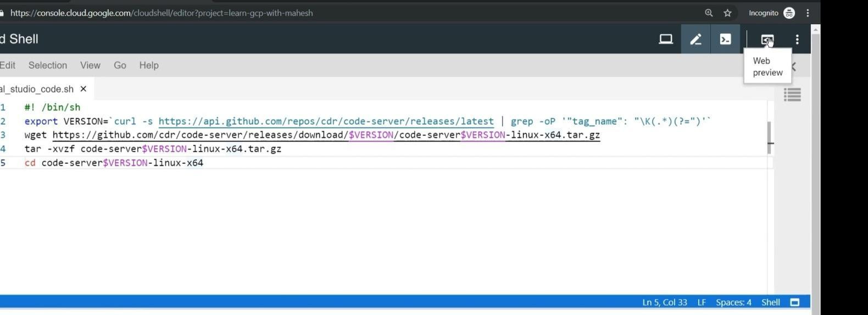Open the Go menu

click(x=120, y=65)
